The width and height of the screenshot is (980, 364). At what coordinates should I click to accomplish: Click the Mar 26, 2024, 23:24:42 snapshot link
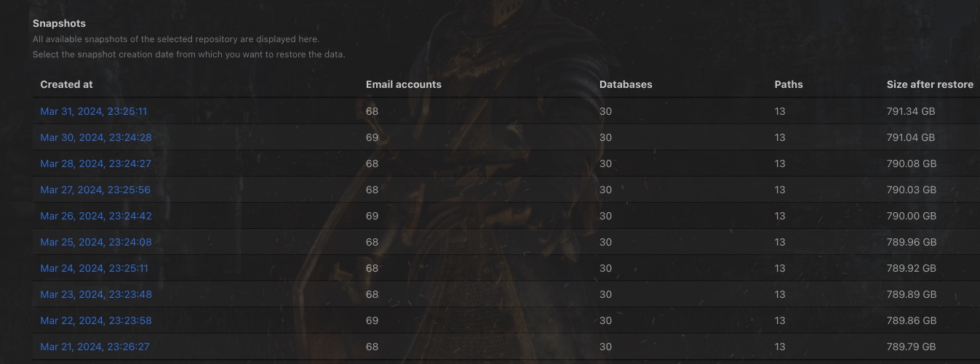point(95,216)
